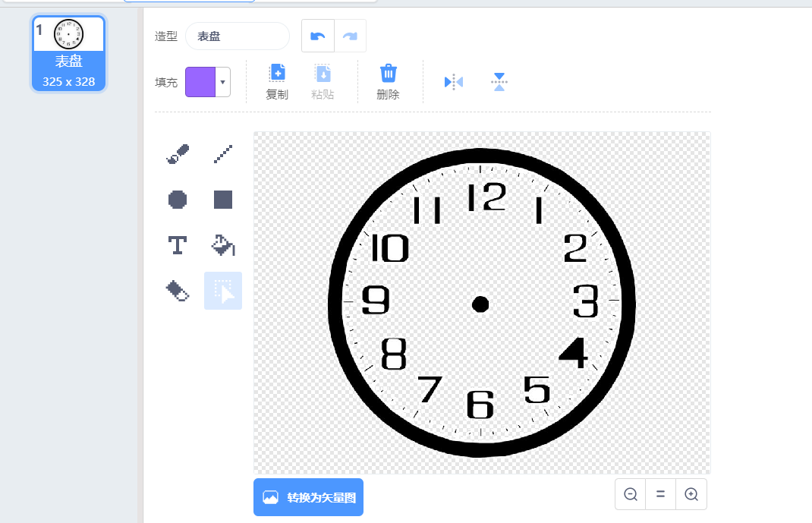This screenshot has width=812, height=523.
Task: Click the purple fill color swatch
Action: tap(200, 82)
